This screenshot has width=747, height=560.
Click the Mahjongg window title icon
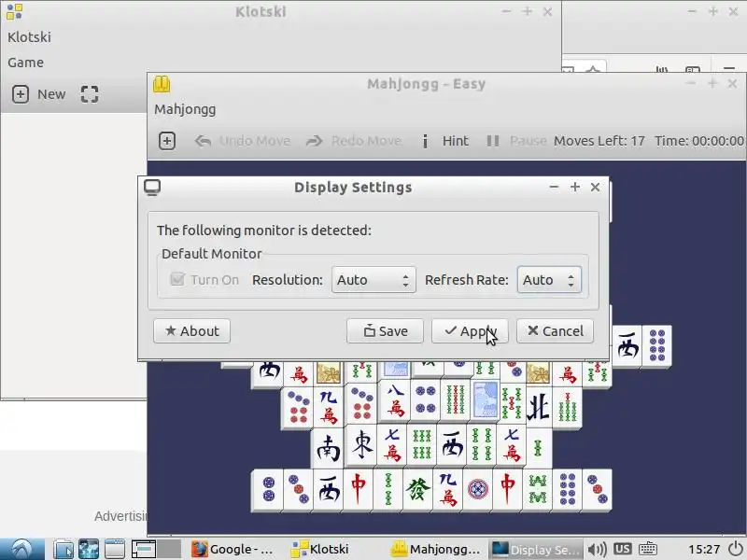pos(162,84)
